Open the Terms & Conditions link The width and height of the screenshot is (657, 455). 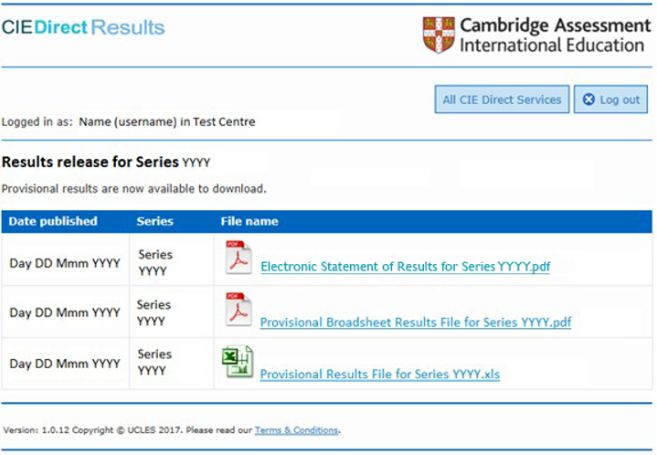click(297, 431)
